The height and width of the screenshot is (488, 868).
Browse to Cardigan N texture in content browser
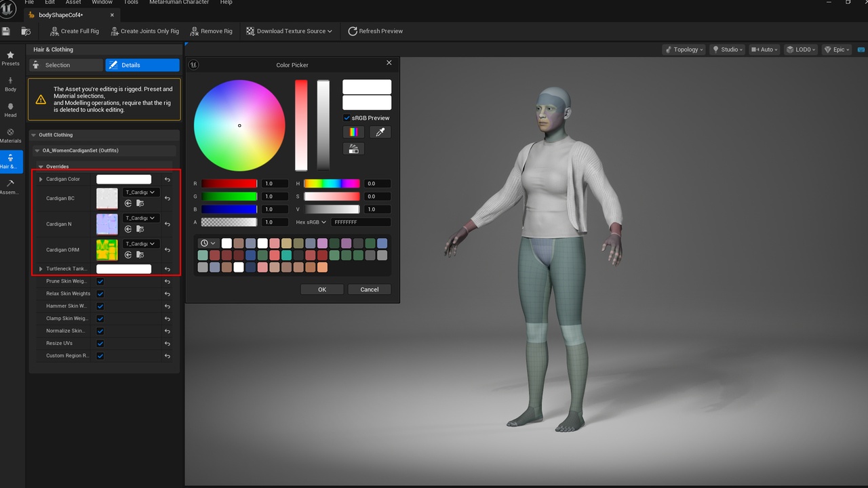pos(140,228)
